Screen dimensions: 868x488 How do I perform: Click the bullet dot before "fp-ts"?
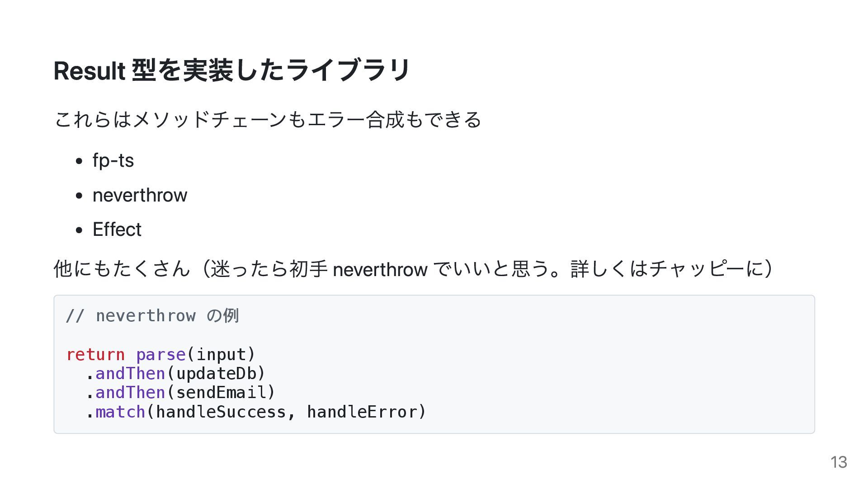point(80,161)
